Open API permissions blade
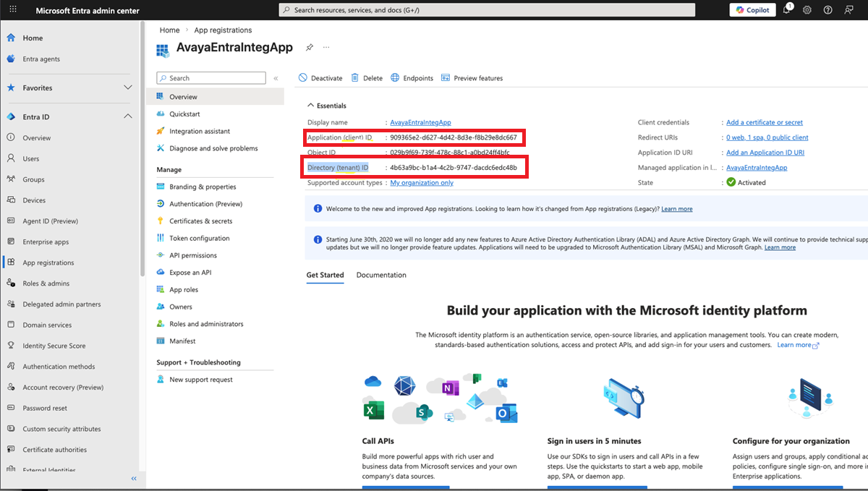This screenshot has width=868, height=491. (x=193, y=256)
